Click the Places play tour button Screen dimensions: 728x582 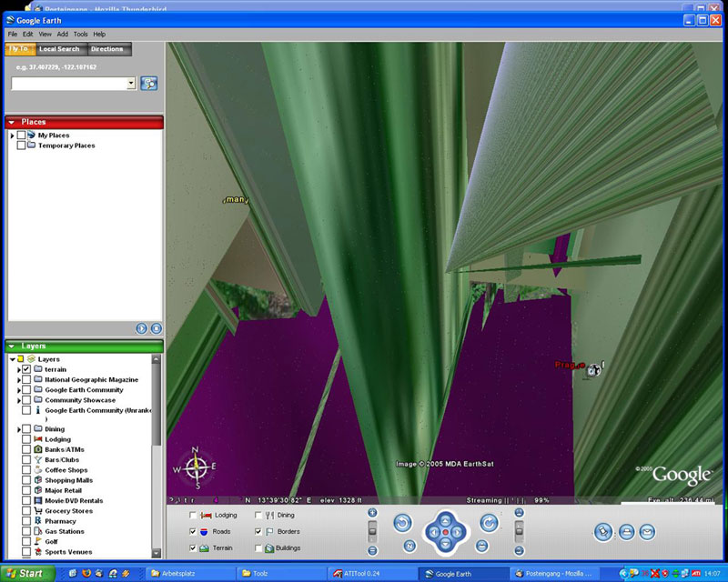(x=142, y=328)
